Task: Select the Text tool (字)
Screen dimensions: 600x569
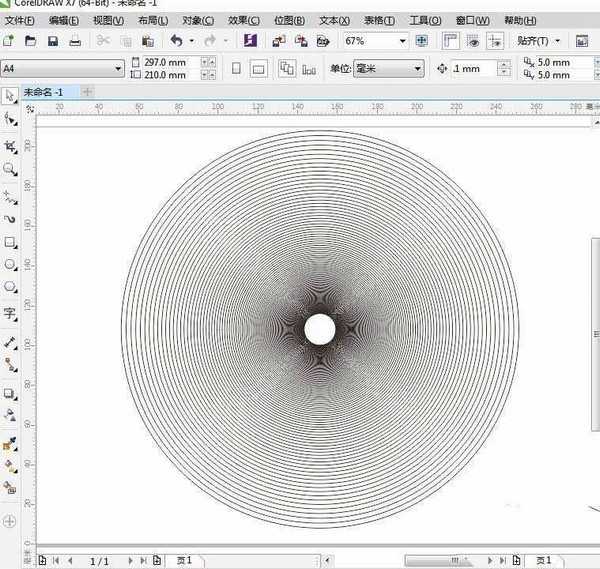Action: click(x=10, y=314)
